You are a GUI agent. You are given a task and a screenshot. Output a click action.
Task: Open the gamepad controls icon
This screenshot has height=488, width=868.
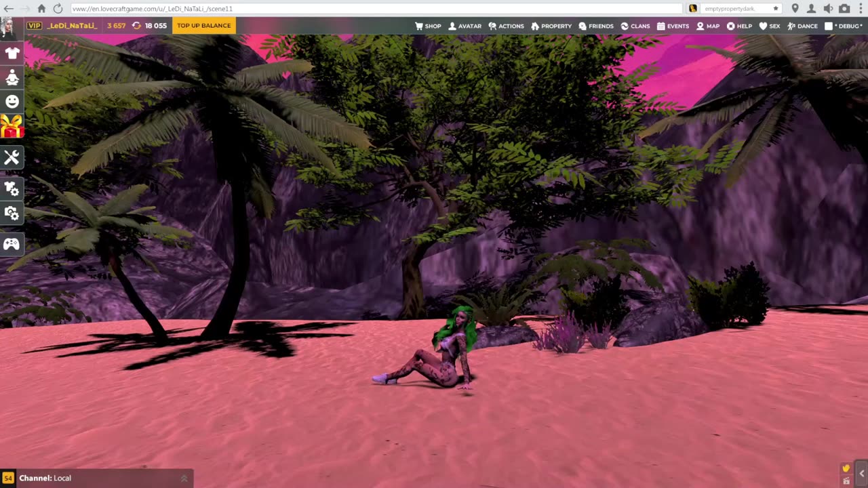(12, 244)
